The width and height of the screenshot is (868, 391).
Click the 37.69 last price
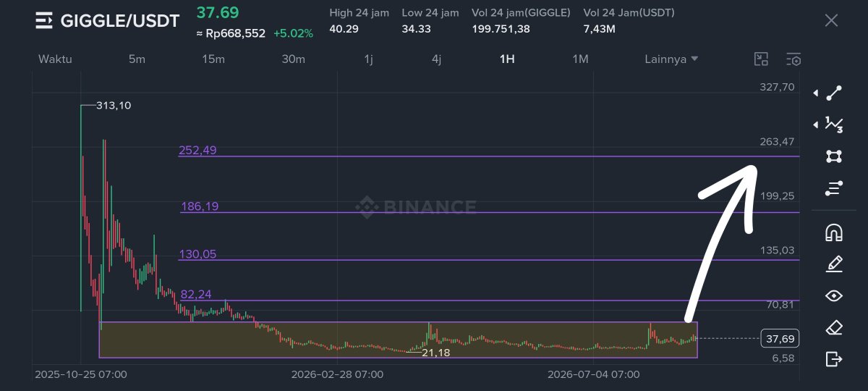(218, 13)
